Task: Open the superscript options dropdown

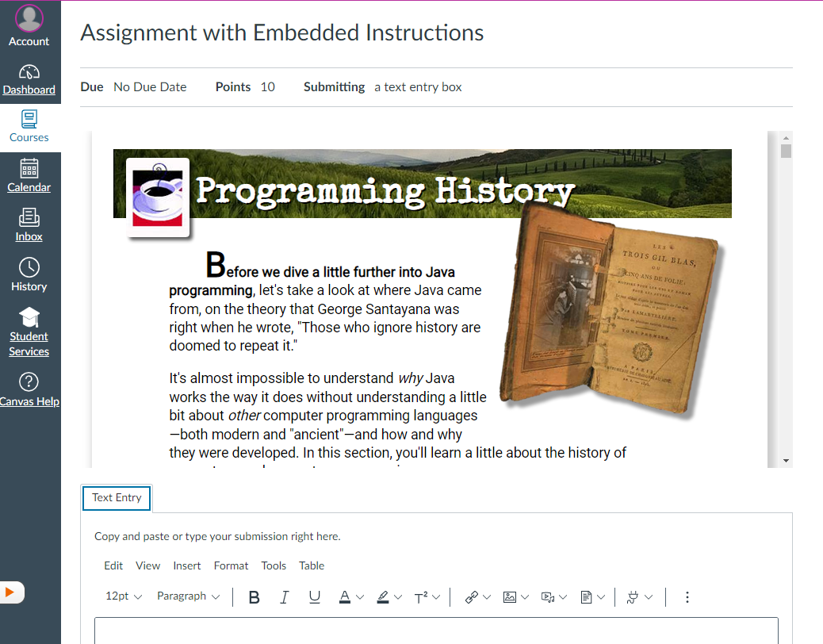Action: tap(427, 597)
